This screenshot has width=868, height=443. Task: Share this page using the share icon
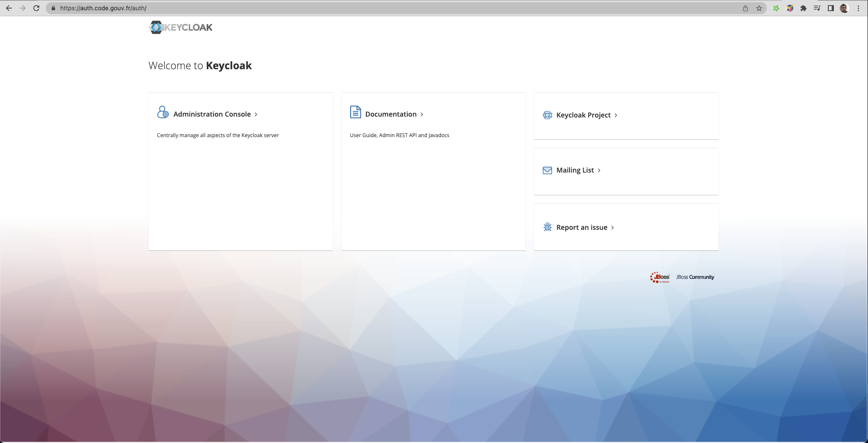pyautogui.click(x=745, y=8)
